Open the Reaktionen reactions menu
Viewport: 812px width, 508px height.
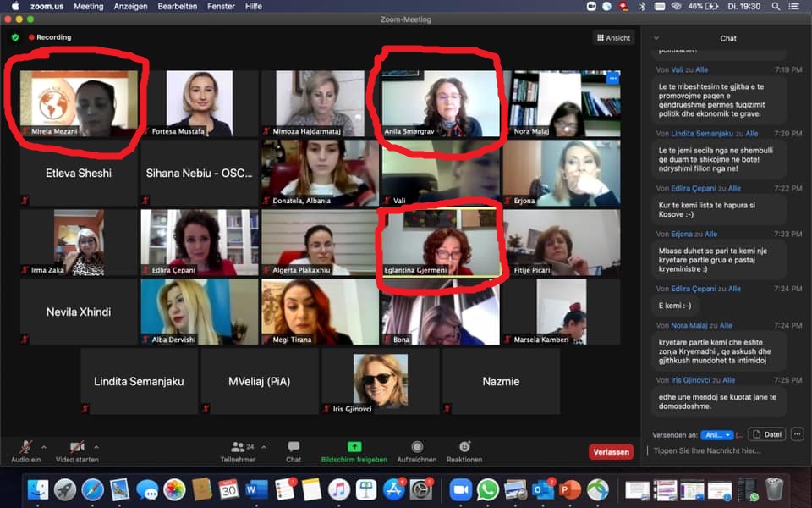pos(464,447)
